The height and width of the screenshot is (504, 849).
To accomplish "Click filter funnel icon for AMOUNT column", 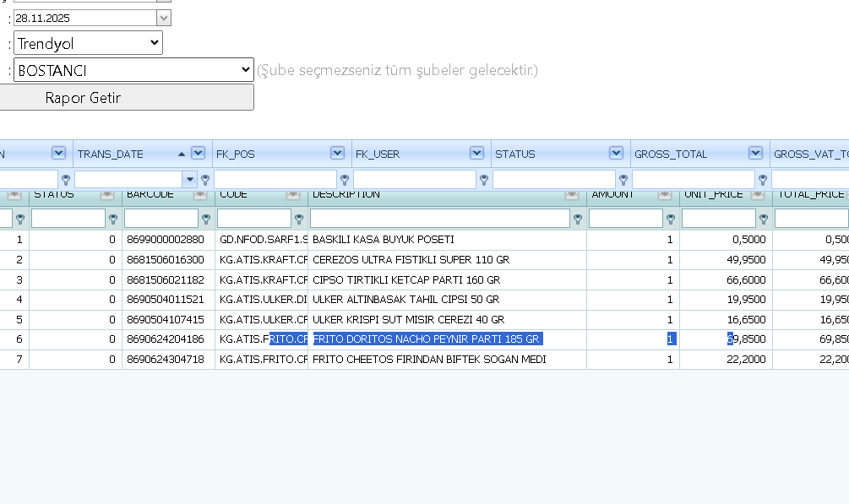I will coord(670,219).
